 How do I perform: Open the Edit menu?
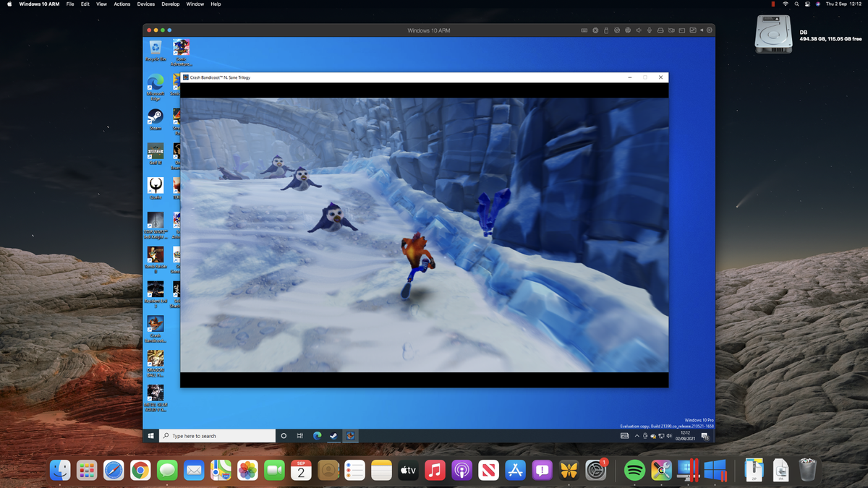coord(85,4)
